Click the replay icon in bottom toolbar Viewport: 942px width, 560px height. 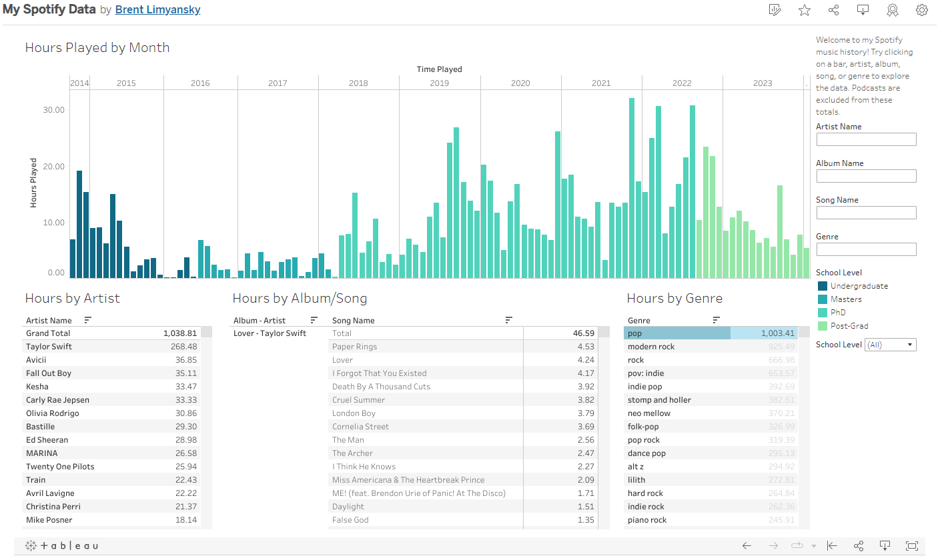(798, 545)
